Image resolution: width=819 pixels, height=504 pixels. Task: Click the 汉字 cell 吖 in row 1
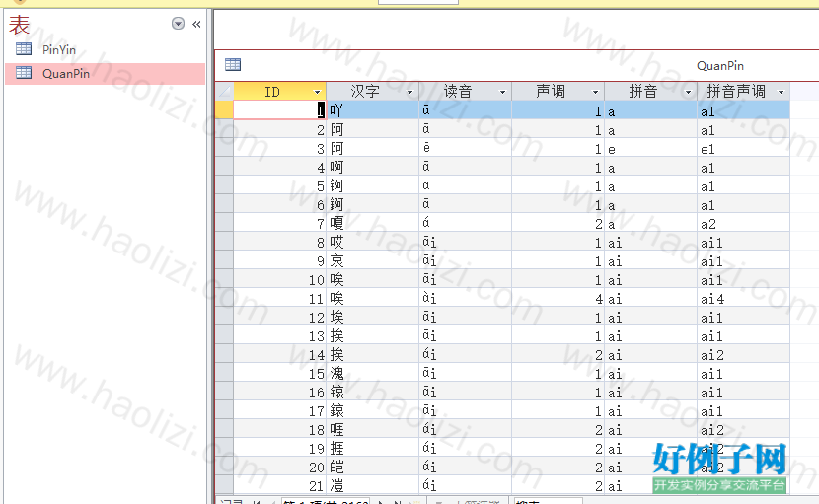point(373,110)
